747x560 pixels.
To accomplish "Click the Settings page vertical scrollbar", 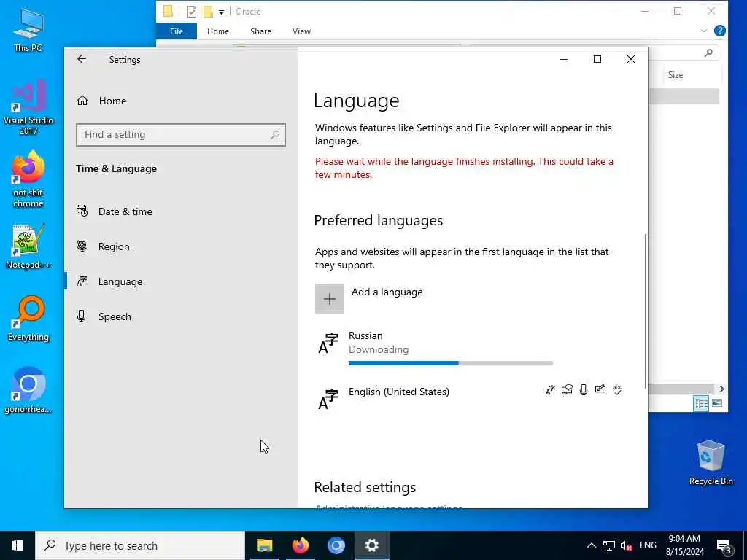I will 646,311.
